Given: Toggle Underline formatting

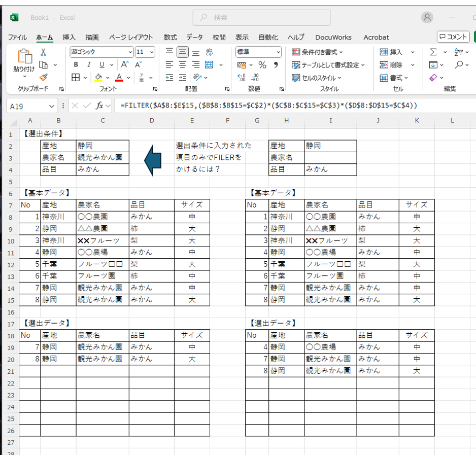Looking at the screenshot, I should tap(102, 64).
